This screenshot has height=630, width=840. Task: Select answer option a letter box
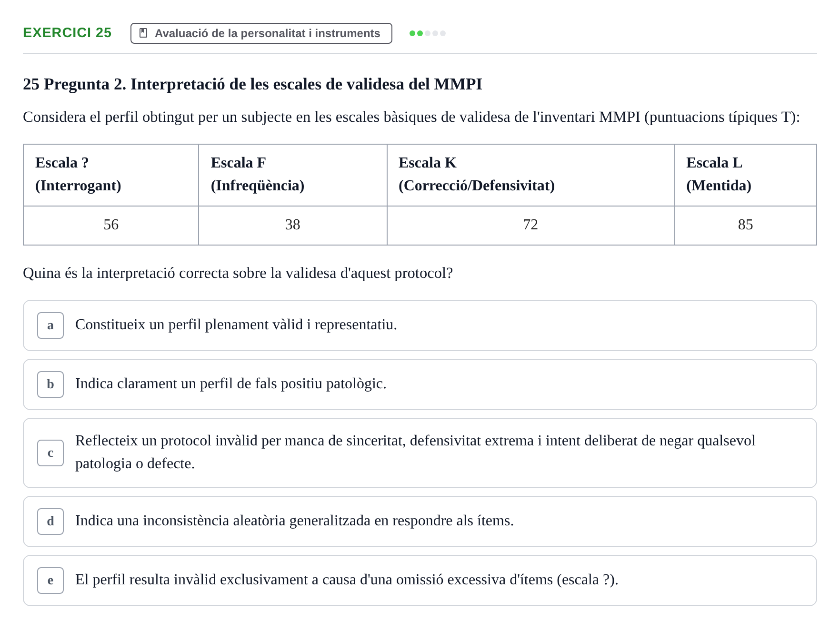[50, 325]
